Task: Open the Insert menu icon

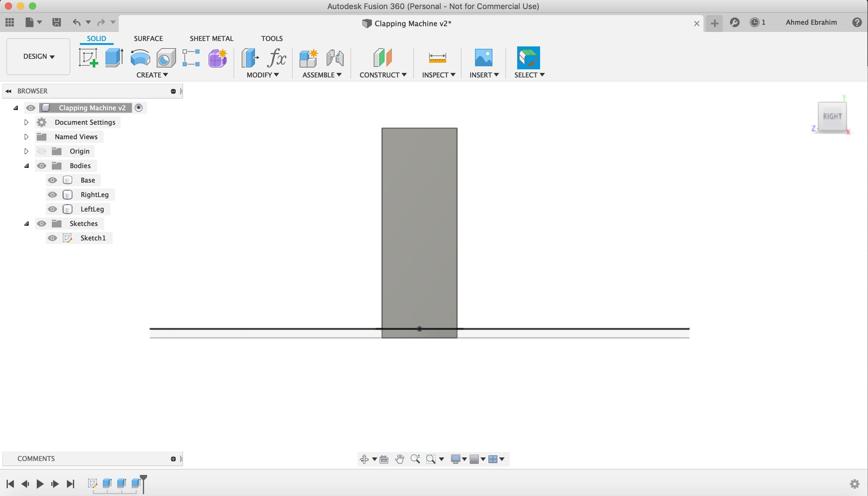Action: (x=483, y=58)
